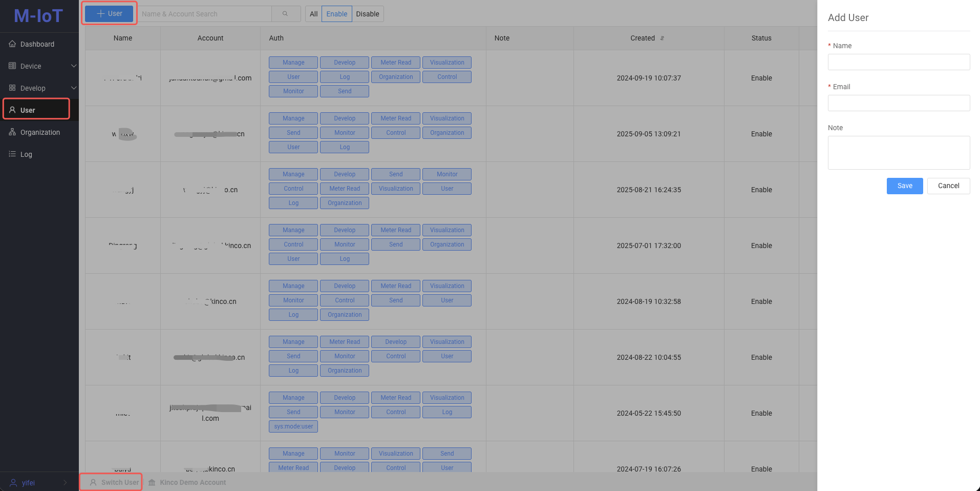Expand the Develop menu chevron

[x=73, y=88]
